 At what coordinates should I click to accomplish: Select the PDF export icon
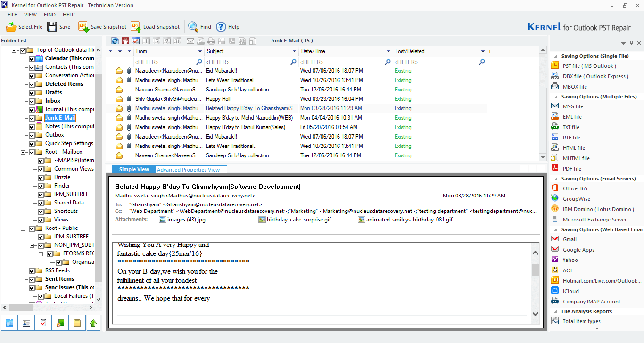click(232, 41)
